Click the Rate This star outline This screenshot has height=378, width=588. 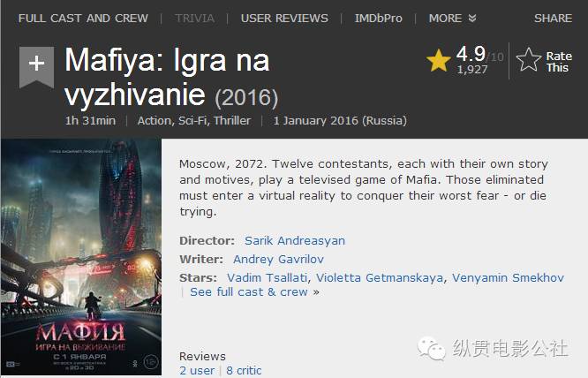tap(528, 60)
